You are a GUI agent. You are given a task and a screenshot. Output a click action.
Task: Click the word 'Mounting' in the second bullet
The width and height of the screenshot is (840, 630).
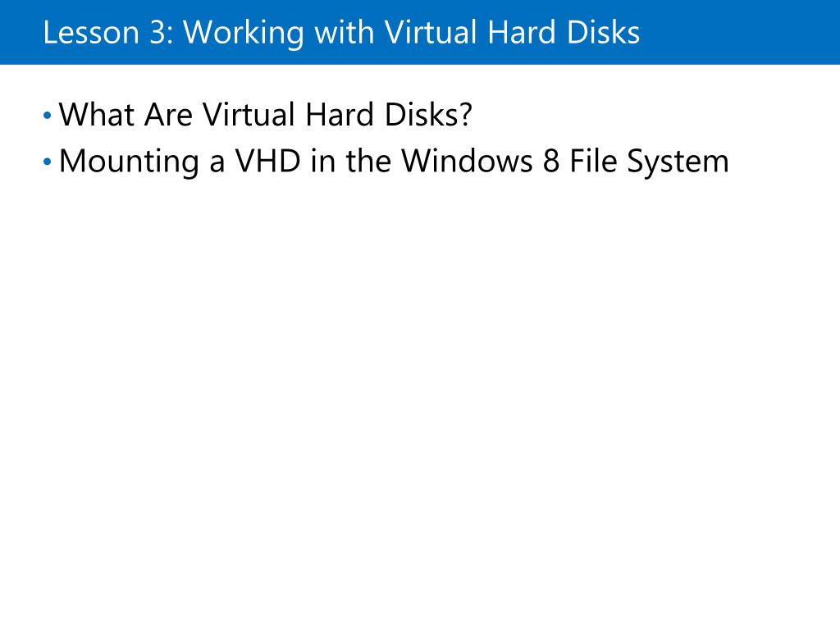pos(129,162)
